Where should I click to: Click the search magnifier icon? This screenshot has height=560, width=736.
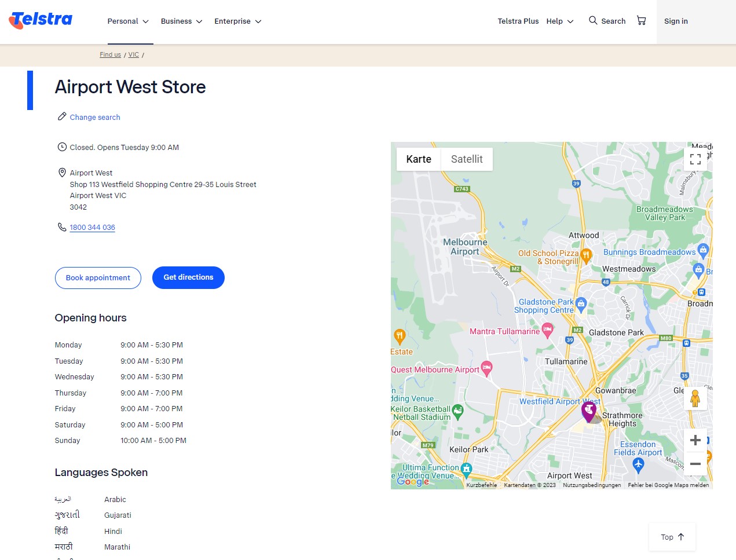pos(593,20)
